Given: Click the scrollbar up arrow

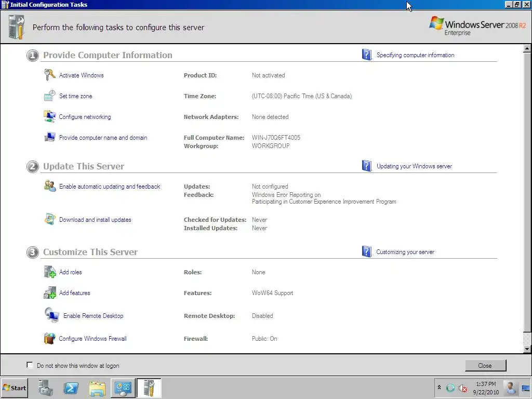Looking at the screenshot, I should click(527, 48).
